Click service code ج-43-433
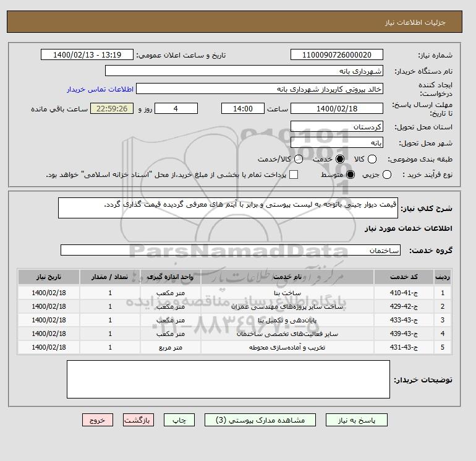Image resolution: width=476 pixels, height=461 pixels. click(404, 321)
